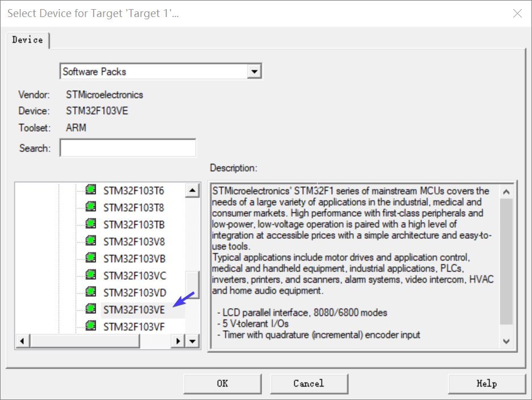Viewport: 532px width, 400px height.
Task: Click the chip icon beside STM32F103T6
Action: pos(91,190)
